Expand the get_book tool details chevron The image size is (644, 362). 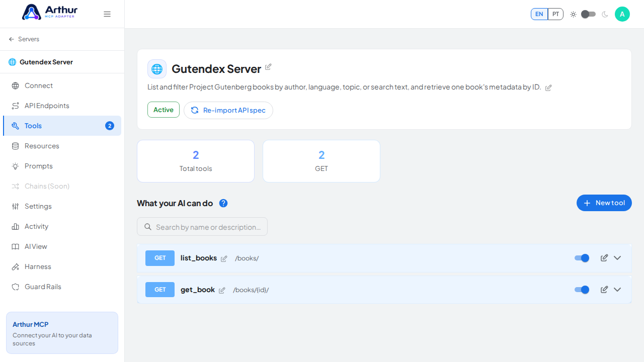coord(617,290)
